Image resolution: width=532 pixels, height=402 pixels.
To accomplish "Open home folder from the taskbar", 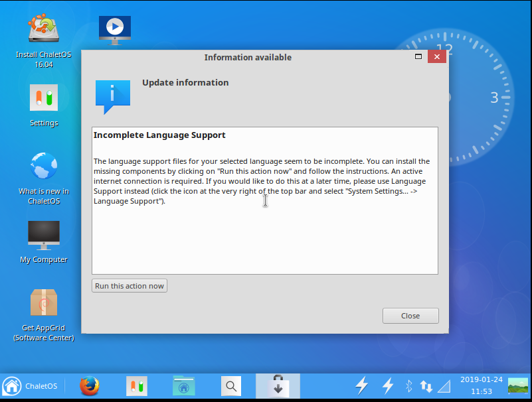I will point(184,386).
